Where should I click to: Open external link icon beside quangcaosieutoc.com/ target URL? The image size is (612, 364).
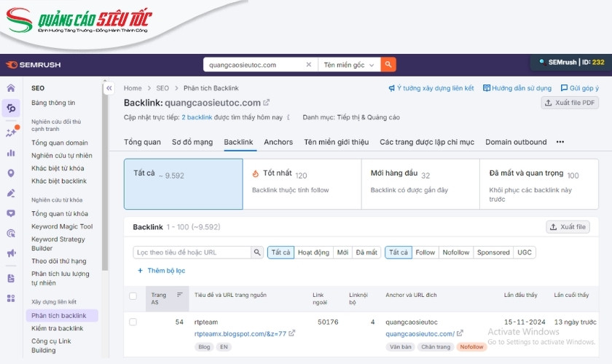(460, 333)
